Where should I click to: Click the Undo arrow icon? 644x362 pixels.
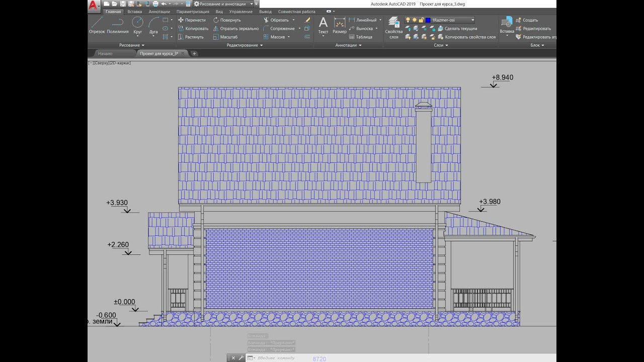[164, 4]
